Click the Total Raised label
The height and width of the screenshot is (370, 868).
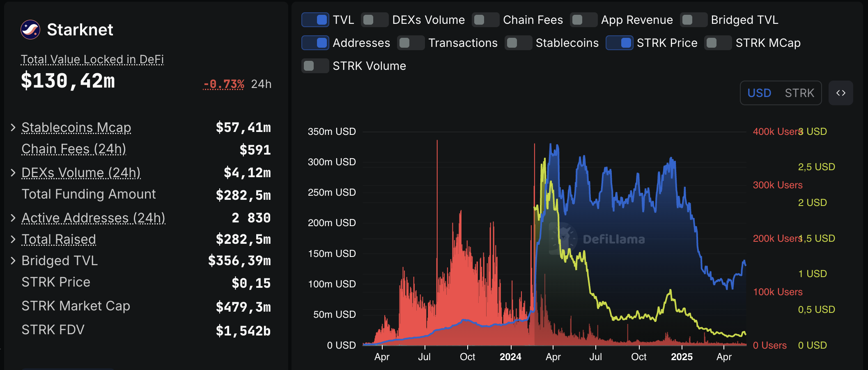(59, 239)
